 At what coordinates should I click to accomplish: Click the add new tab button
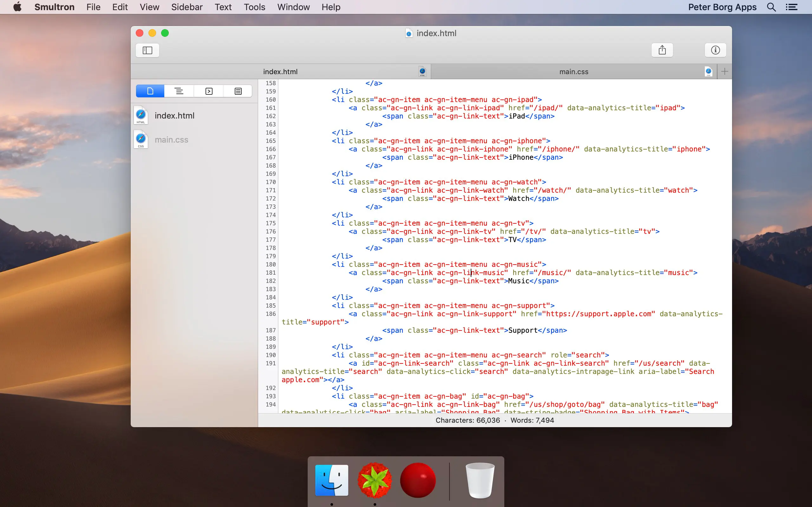[724, 71]
